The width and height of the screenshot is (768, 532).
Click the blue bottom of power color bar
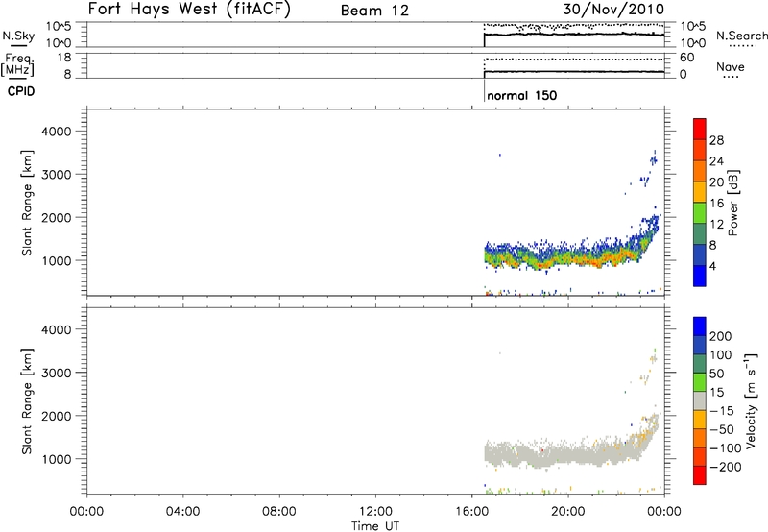pos(700,276)
